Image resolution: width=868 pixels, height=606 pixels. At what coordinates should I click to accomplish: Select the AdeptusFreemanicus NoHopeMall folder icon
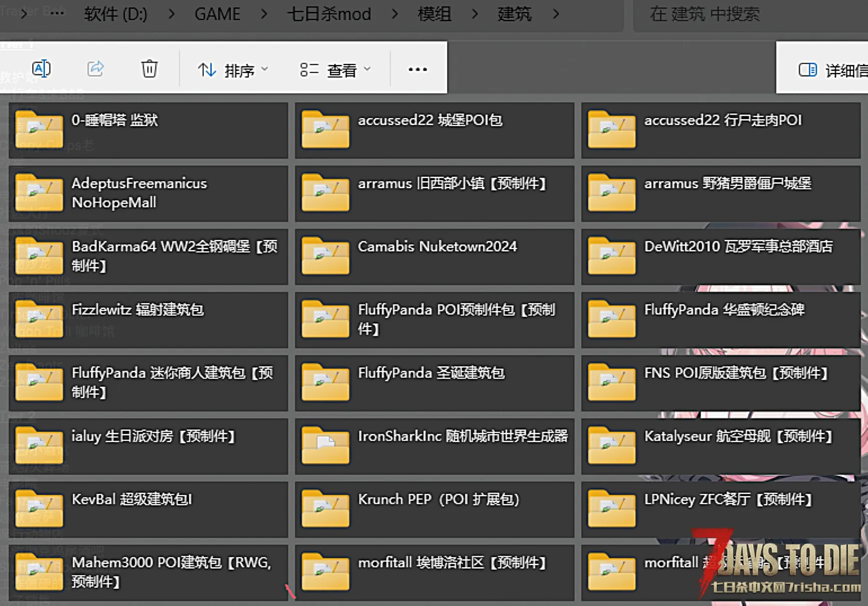click(x=39, y=192)
